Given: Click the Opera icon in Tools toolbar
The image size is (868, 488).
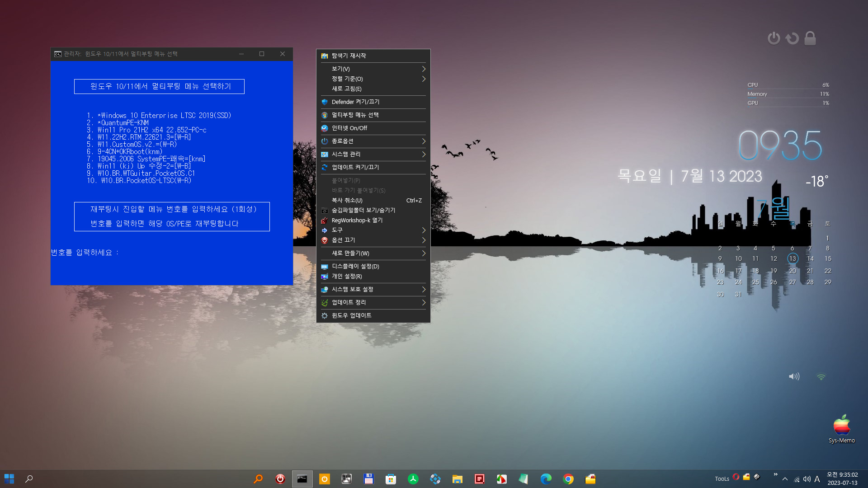Looking at the screenshot, I should tap(736, 477).
